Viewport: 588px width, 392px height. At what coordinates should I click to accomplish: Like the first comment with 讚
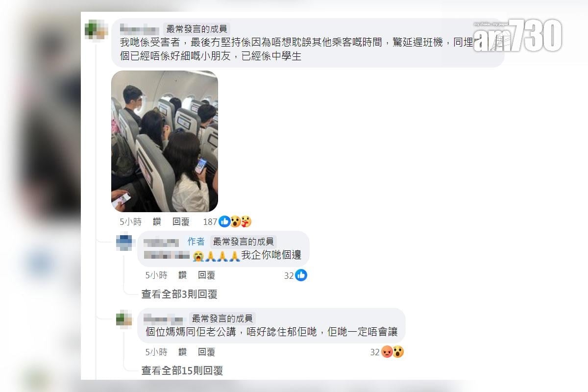point(157,222)
